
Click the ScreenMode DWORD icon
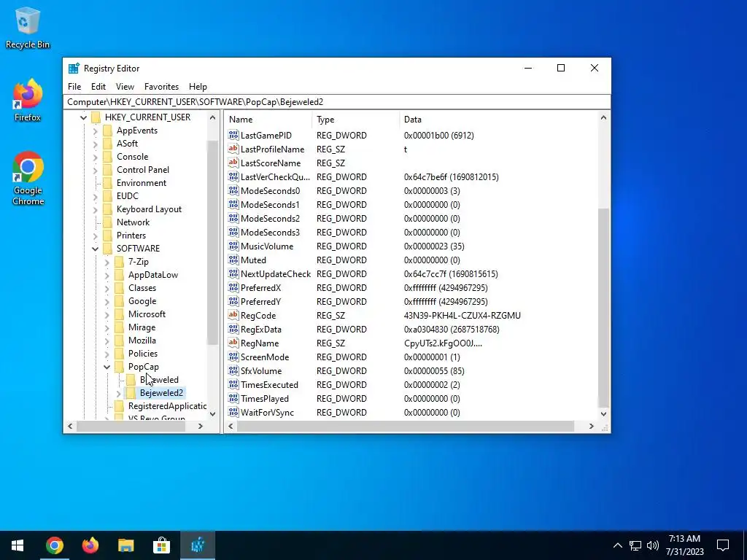233,357
